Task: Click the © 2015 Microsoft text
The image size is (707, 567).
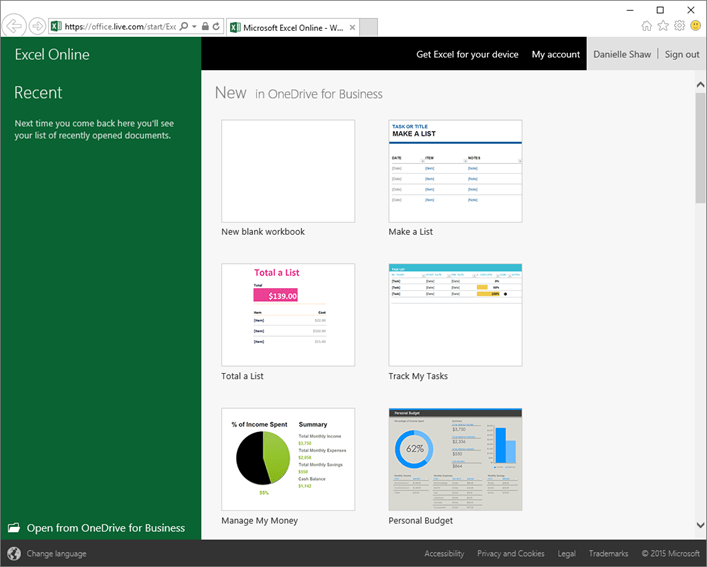Action: (670, 553)
